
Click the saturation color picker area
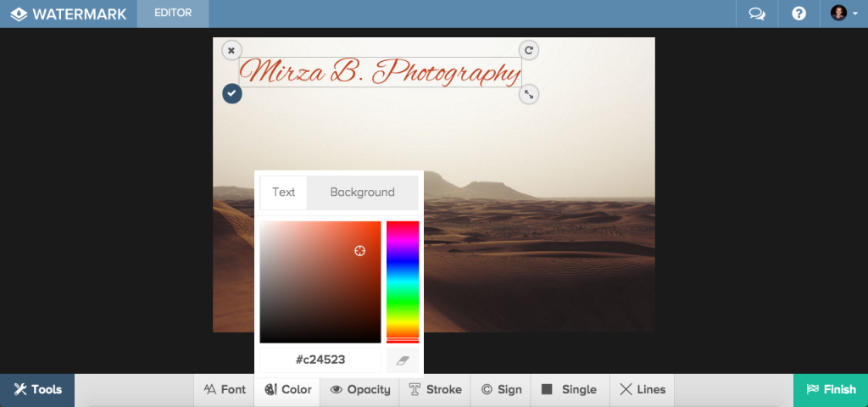click(320, 282)
